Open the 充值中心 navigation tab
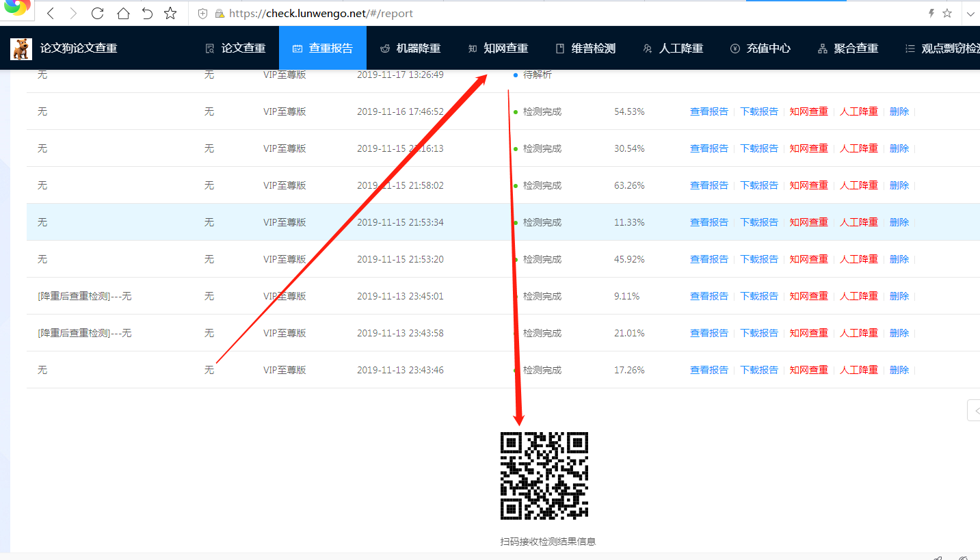Screen dimensions: 980x560 coord(760,49)
